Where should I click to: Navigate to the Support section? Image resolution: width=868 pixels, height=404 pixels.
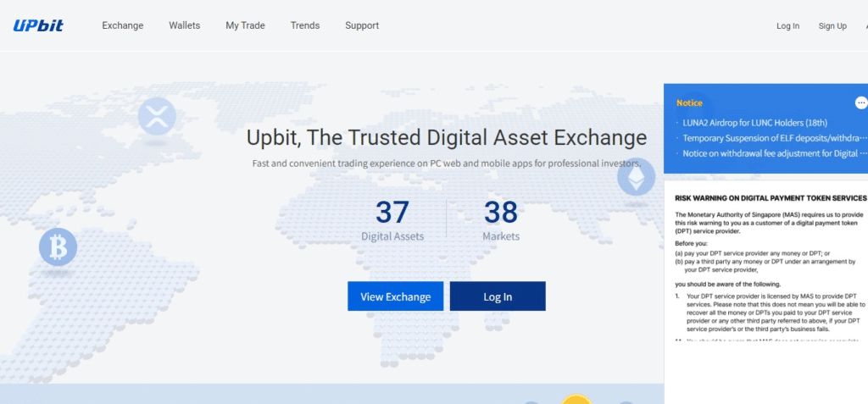362,25
